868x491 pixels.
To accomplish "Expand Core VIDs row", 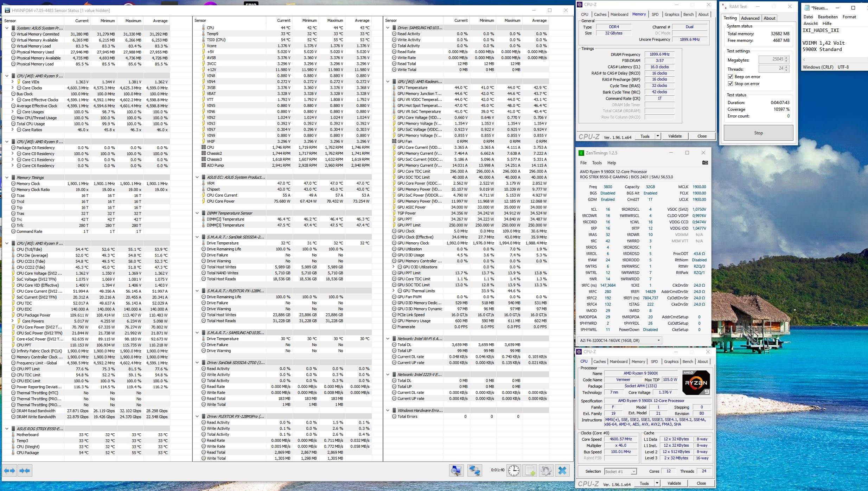I will 13,82.
